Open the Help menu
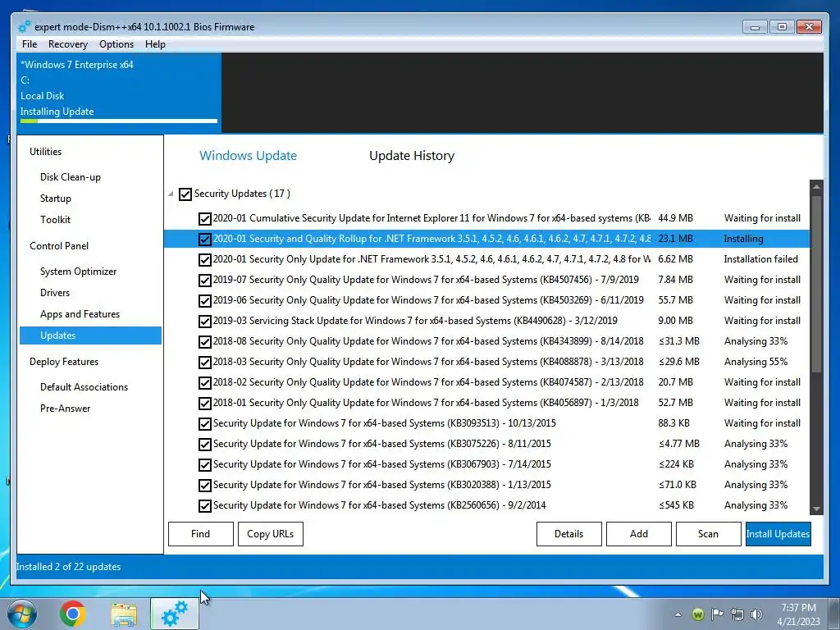Screen dimensions: 840x630 pos(155,44)
